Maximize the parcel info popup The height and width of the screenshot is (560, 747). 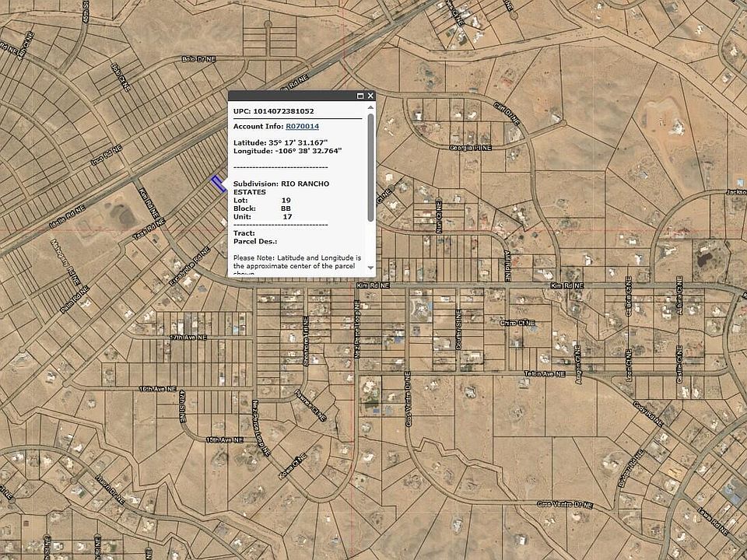[360, 96]
